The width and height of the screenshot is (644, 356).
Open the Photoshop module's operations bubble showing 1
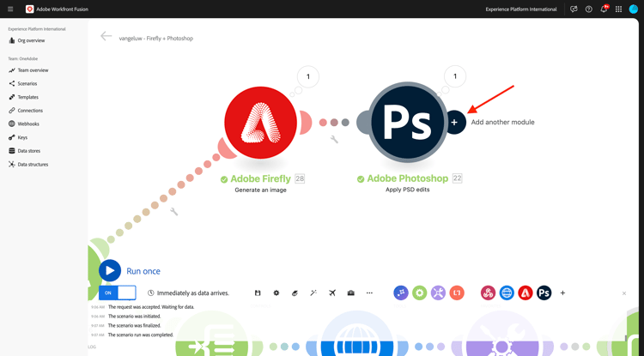point(455,76)
